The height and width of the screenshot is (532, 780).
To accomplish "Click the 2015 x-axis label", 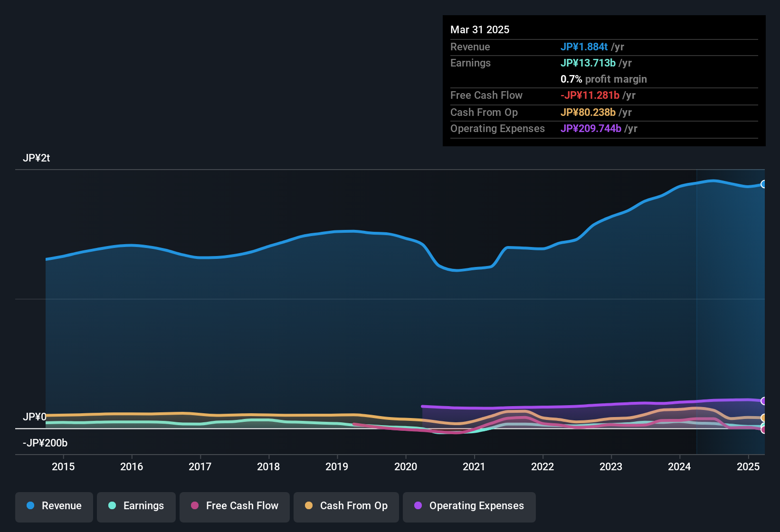I will click(63, 466).
